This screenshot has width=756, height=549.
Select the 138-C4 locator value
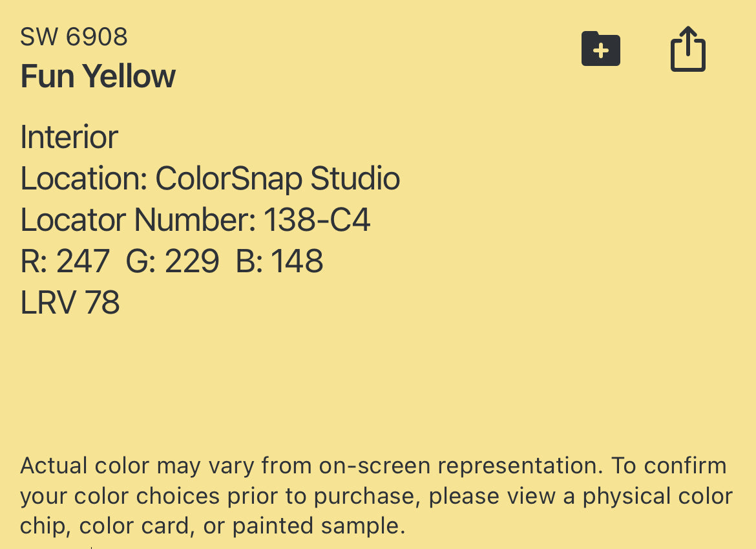[x=317, y=220]
